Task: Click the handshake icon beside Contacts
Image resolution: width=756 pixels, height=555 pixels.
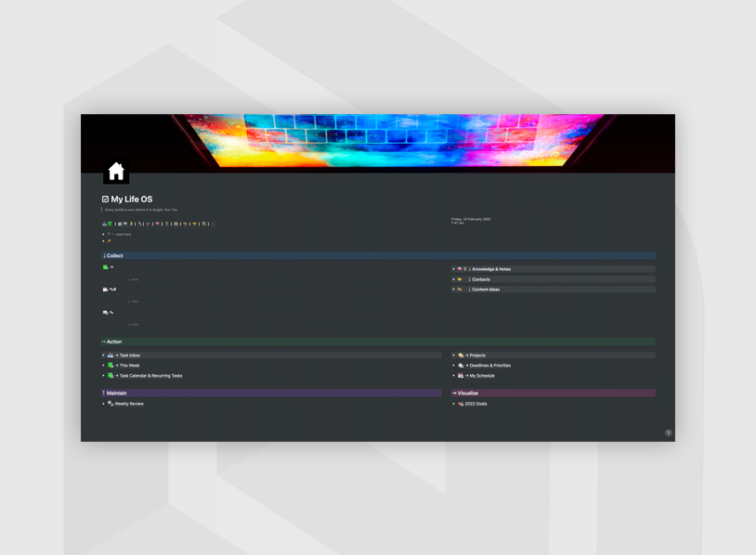Action: [x=460, y=279]
